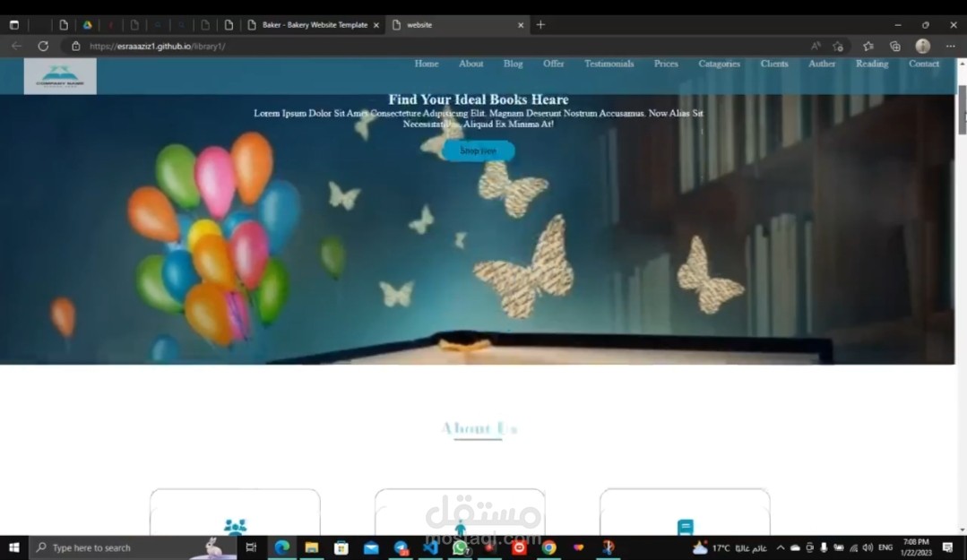Open the Offer nav link
Image resolution: width=967 pixels, height=560 pixels.
pyautogui.click(x=553, y=64)
